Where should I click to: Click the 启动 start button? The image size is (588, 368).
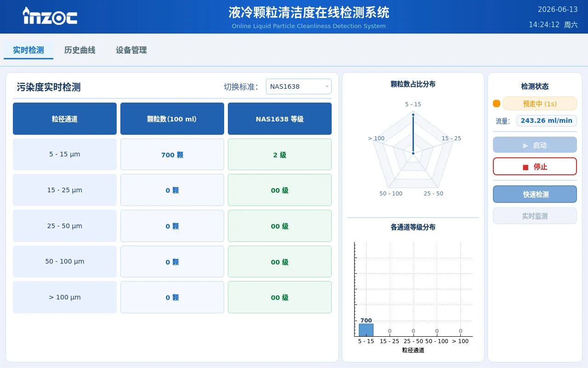(x=535, y=145)
